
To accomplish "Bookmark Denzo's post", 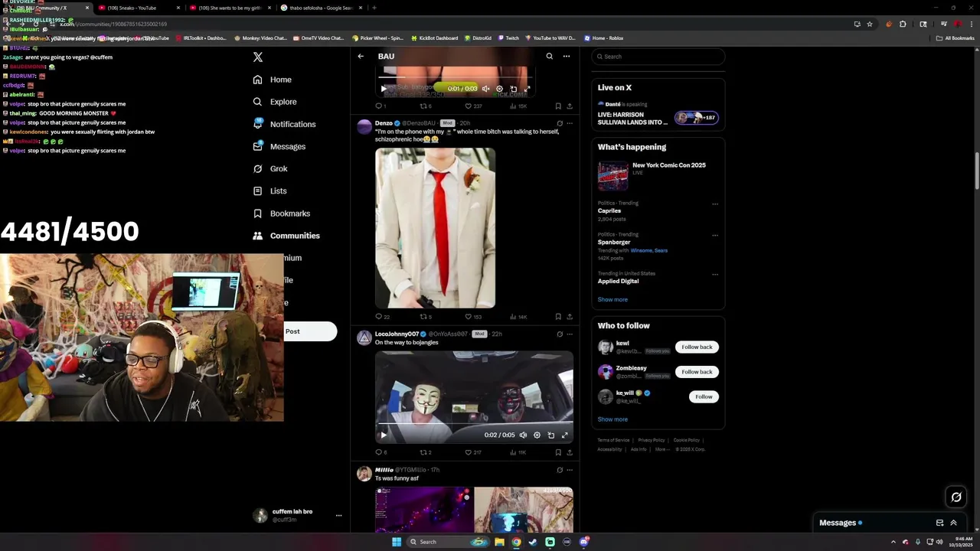I will coord(558,317).
